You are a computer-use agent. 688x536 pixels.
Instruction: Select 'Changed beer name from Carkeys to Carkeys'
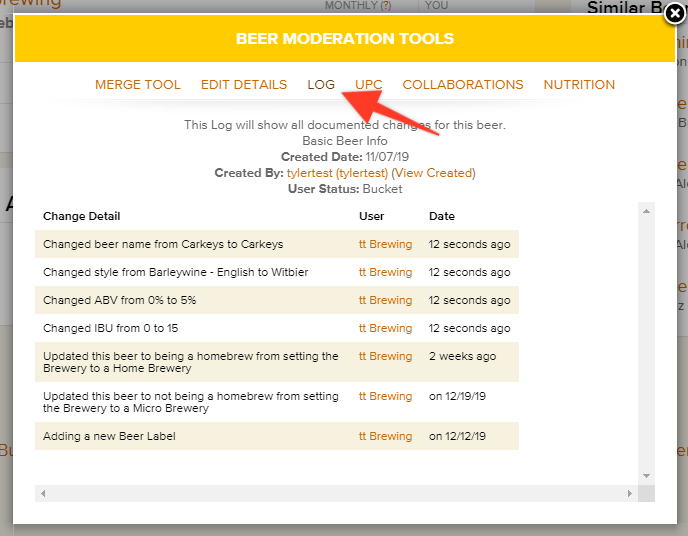[x=163, y=244]
